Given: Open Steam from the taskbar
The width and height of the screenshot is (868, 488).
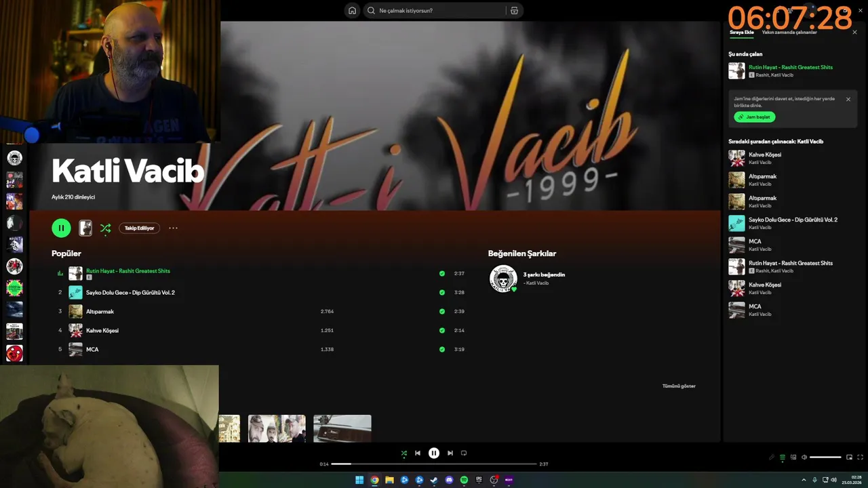Looking at the screenshot, I should pos(434,480).
